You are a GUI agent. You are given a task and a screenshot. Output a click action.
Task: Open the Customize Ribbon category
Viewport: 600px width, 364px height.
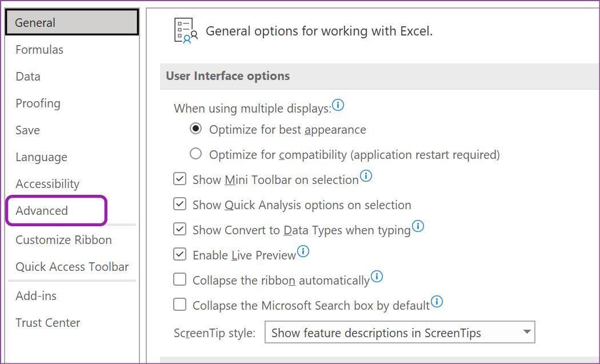coord(63,239)
